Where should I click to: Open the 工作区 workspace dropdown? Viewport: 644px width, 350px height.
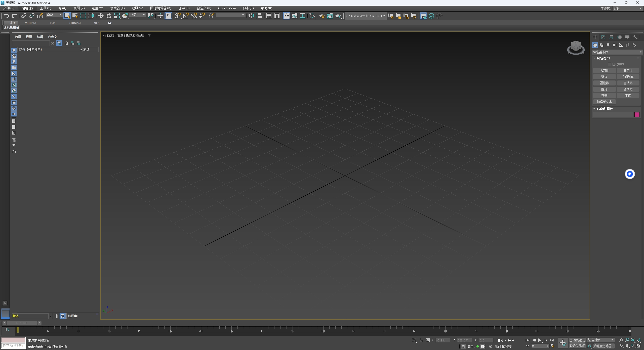(x=627, y=9)
